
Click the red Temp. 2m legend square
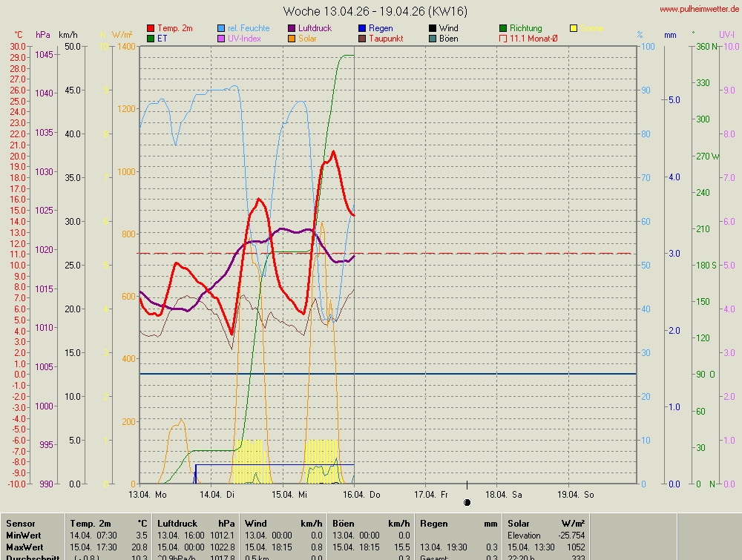point(151,28)
